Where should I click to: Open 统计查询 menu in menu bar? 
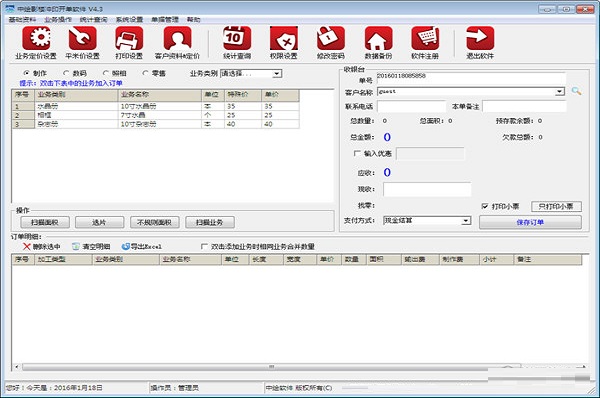point(93,20)
